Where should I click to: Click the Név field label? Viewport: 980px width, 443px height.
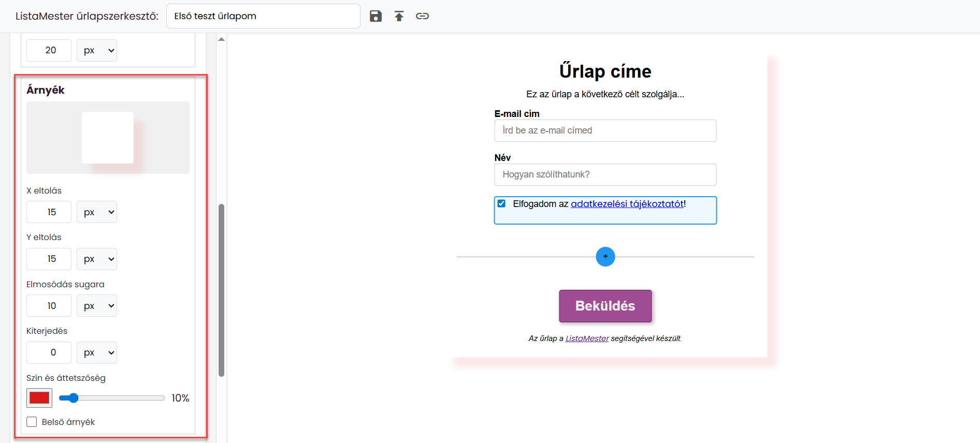pos(502,158)
